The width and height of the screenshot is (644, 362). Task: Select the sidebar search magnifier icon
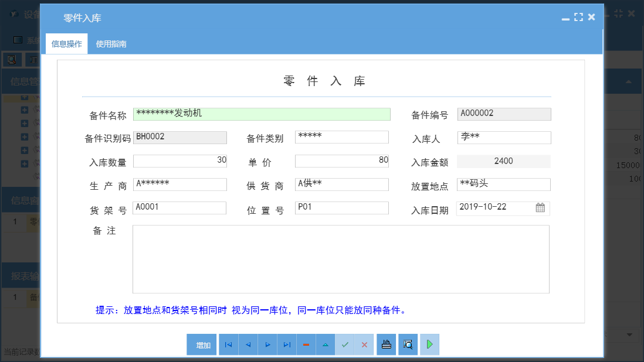(12, 60)
